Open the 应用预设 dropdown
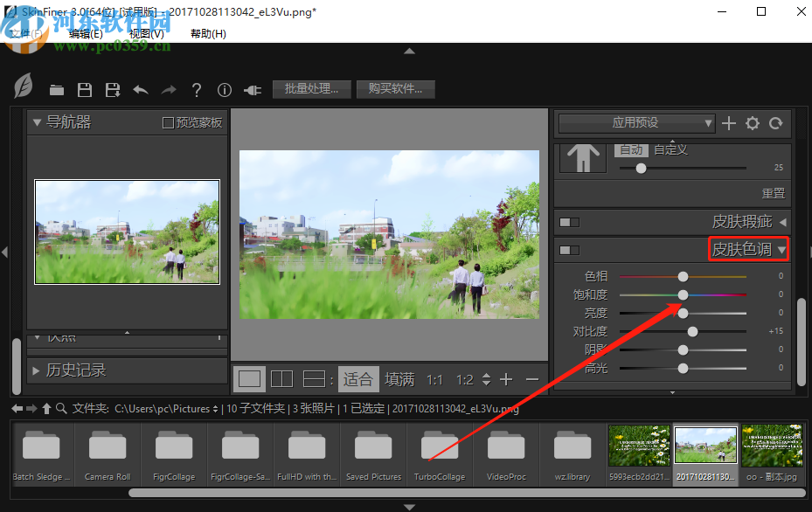This screenshot has width=812, height=512. (x=636, y=123)
